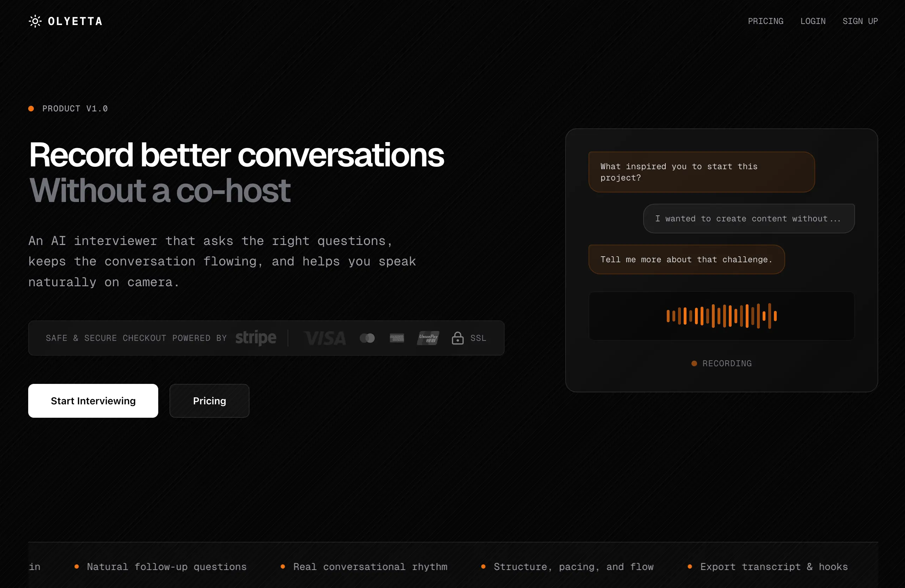The image size is (905, 588).
Task: Click the UnionPay payment icon
Action: (x=427, y=338)
